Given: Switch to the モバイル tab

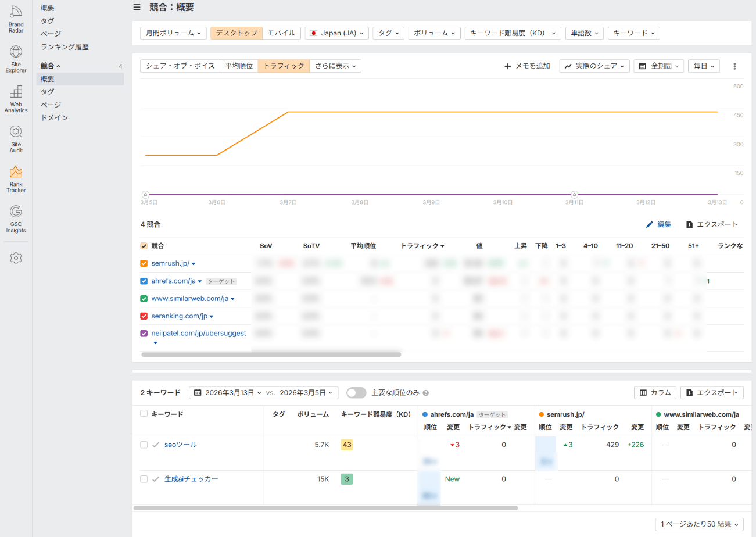Looking at the screenshot, I should click(282, 33).
